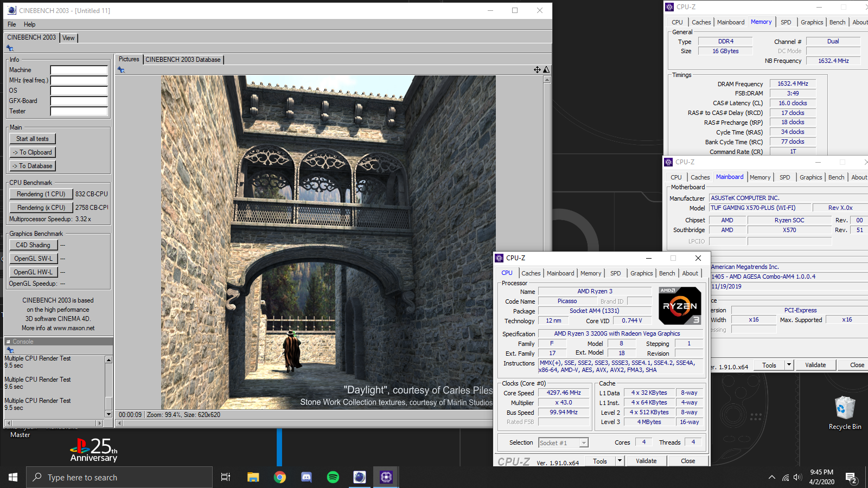Click the To Clipboard button
This screenshot has width=868, height=488.
point(33,152)
